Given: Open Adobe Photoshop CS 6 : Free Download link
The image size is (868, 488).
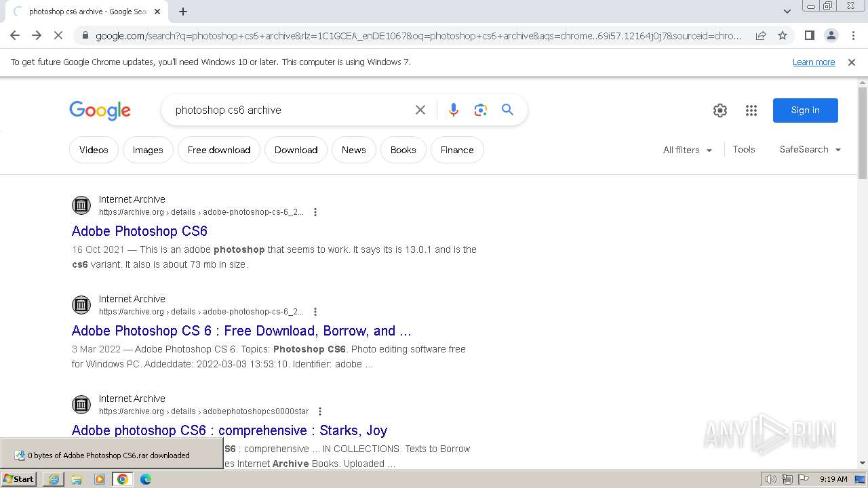Looking at the screenshot, I should tap(241, 331).
